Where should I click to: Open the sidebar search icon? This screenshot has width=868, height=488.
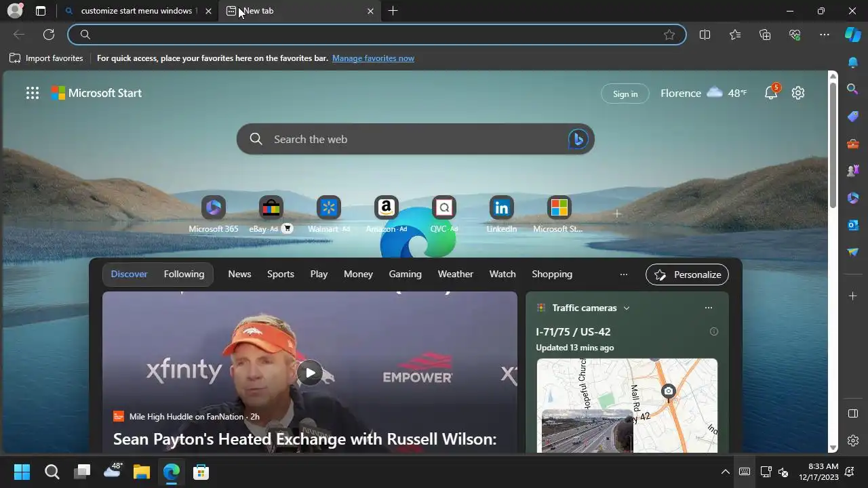tap(853, 89)
